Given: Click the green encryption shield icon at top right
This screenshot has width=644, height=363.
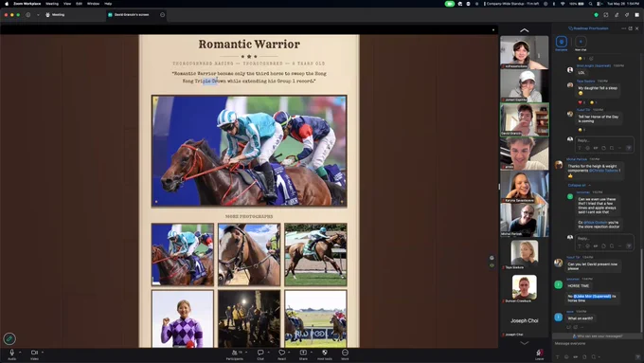Looking at the screenshot, I should [x=596, y=15].
